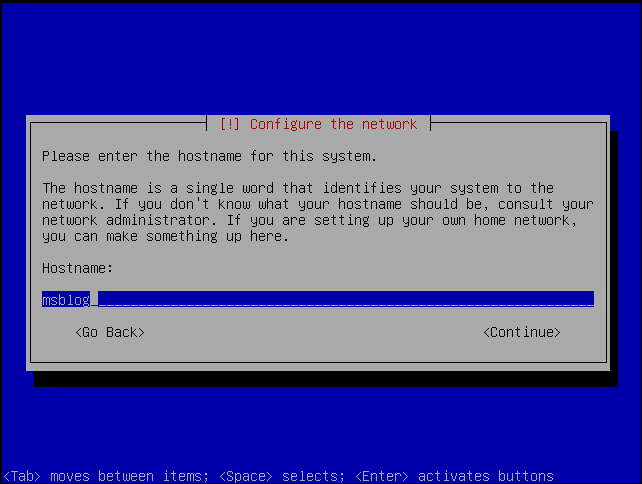
Task: Click the [!] priority marker in title
Action: tap(229, 124)
